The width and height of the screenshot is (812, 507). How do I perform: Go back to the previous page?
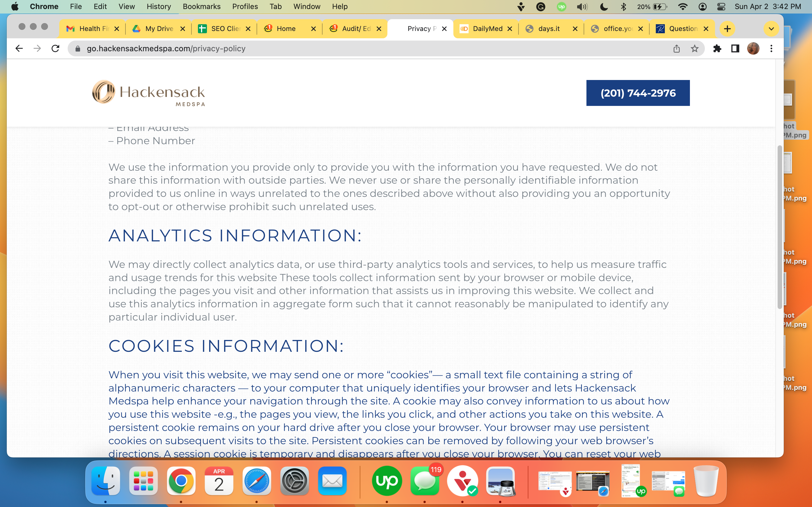19,49
